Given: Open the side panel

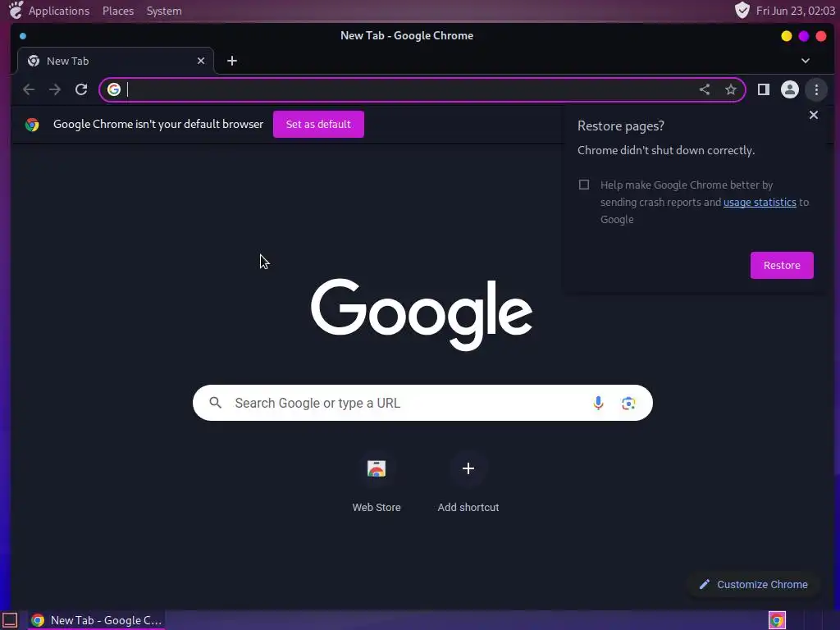Looking at the screenshot, I should pos(764,89).
